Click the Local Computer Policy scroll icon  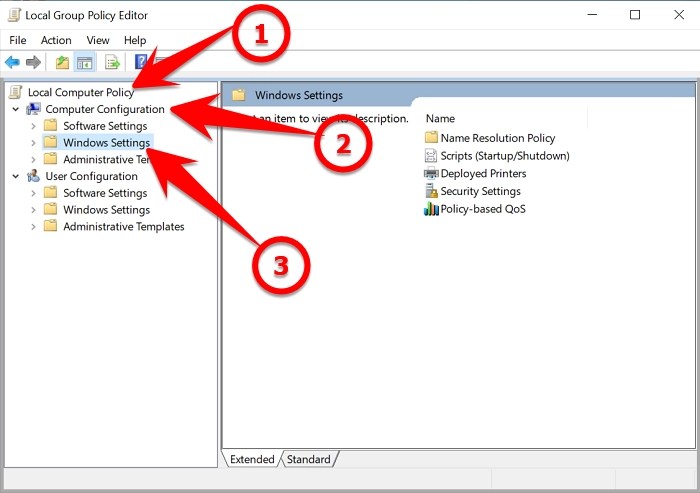[x=16, y=92]
